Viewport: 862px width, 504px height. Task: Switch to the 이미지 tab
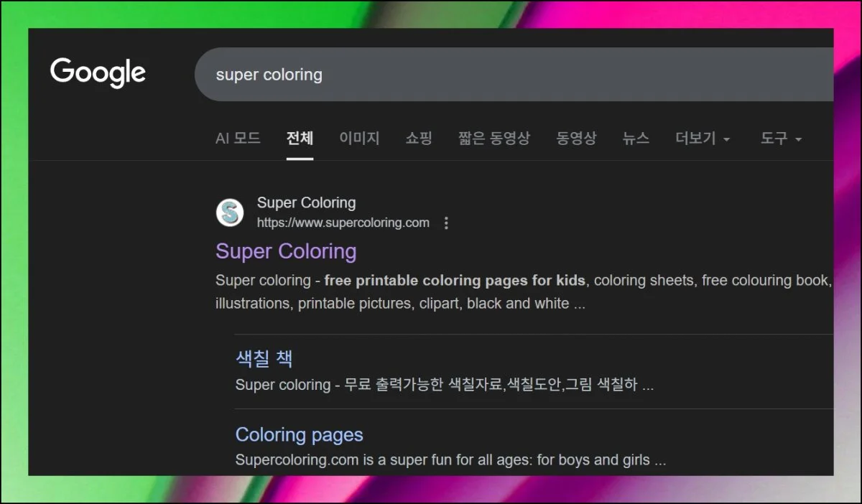(x=359, y=139)
